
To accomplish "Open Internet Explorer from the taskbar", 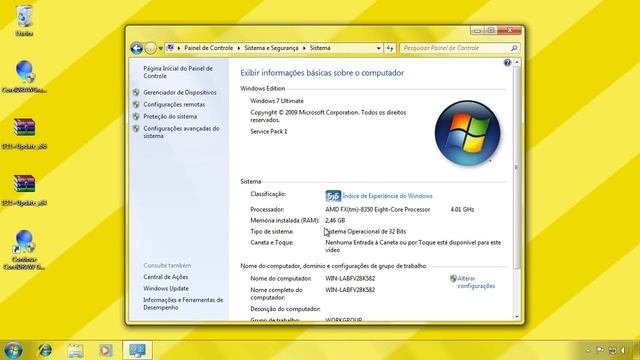I will click(45, 350).
